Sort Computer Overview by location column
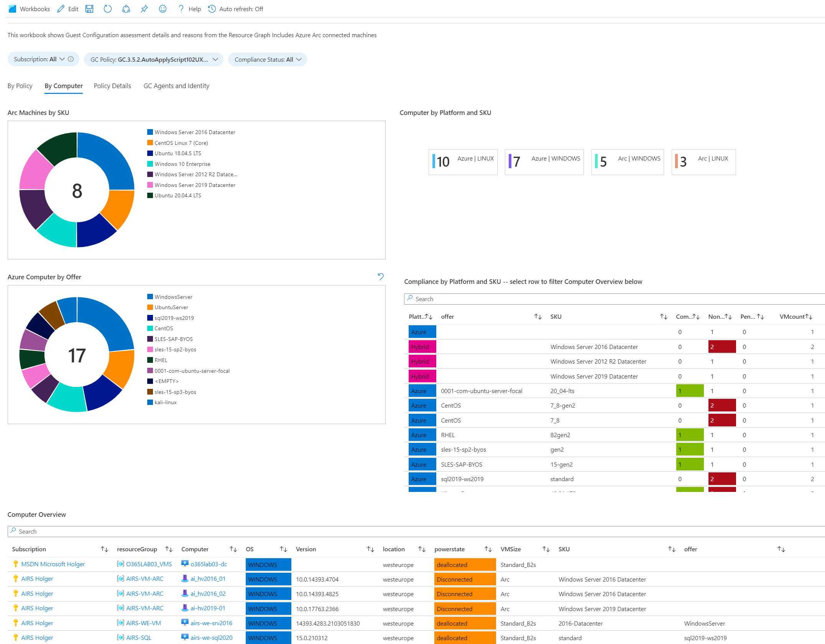 point(422,549)
